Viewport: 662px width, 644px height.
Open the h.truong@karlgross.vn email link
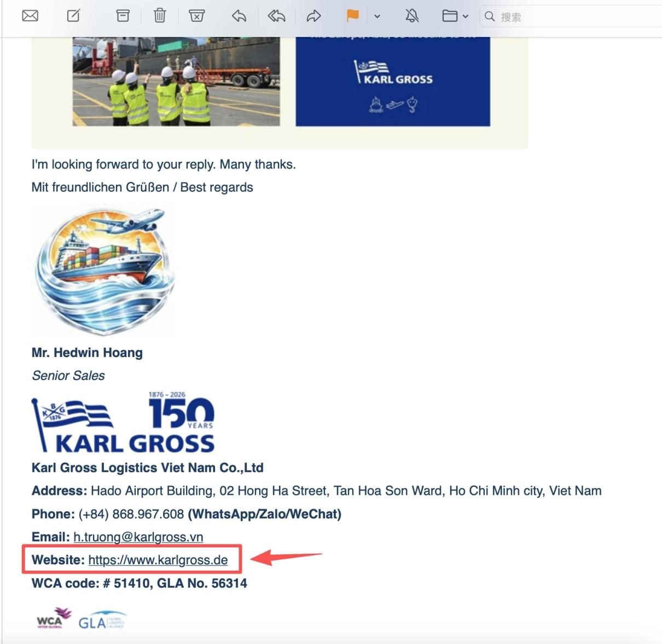[138, 537]
